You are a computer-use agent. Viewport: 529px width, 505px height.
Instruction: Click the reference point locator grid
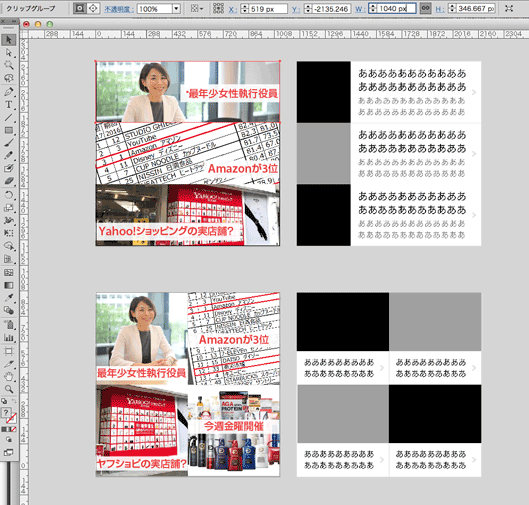pos(218,8)
